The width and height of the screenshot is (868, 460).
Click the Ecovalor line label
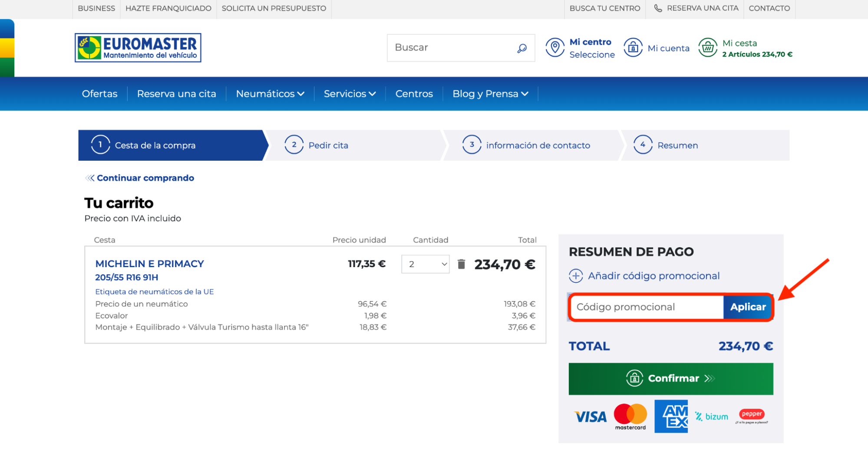[x=112, y=316]
